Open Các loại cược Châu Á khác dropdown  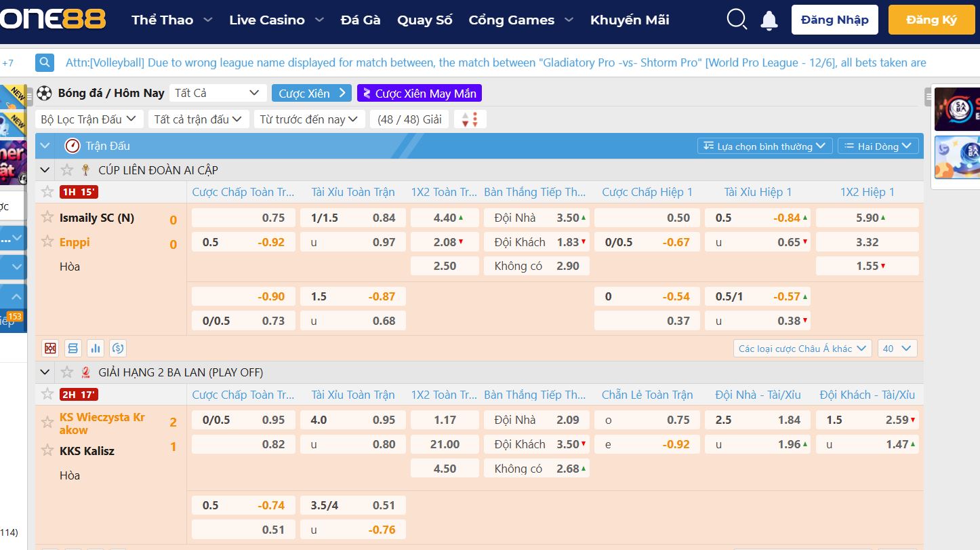[x=802, y=349]
